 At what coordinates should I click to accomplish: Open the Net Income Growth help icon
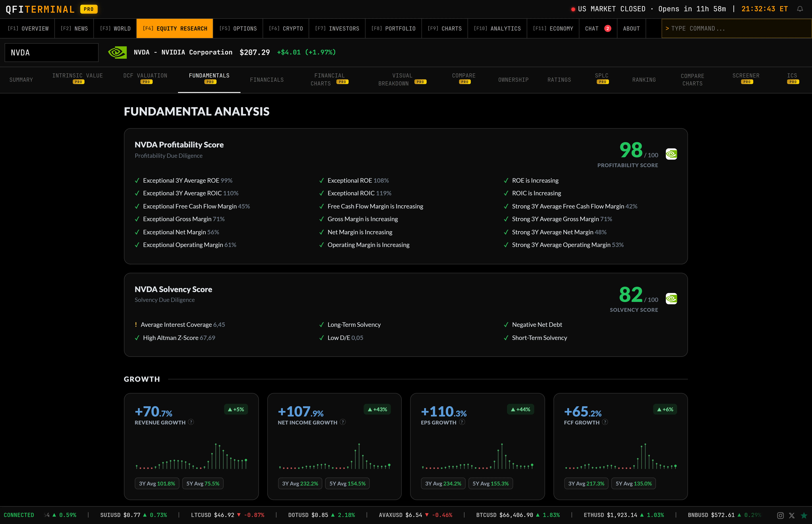343,422
